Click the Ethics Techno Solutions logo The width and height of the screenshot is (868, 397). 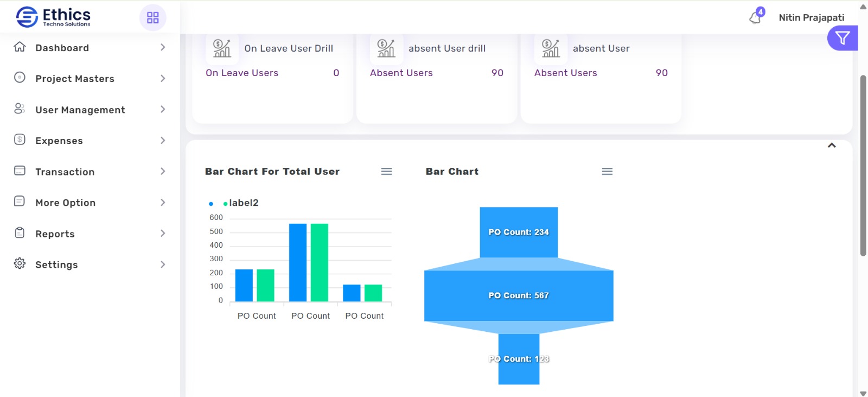pyautogui.click(x=54, y=17)
